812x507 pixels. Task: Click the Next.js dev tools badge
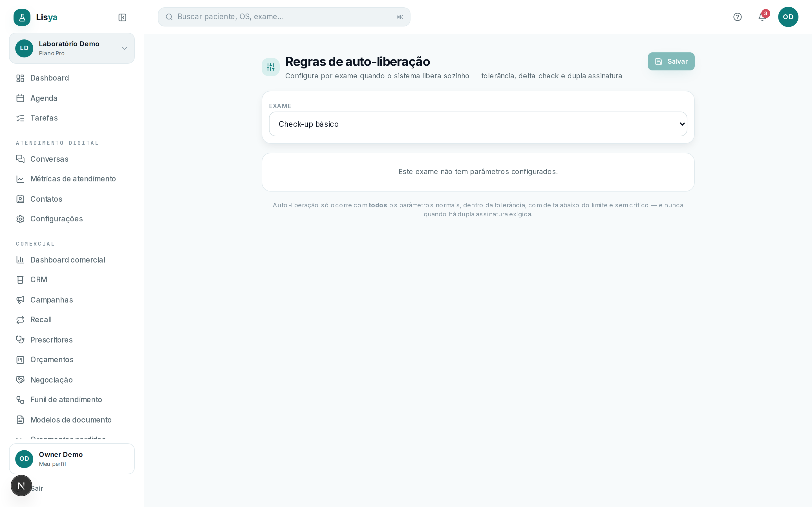coord(21,485)
